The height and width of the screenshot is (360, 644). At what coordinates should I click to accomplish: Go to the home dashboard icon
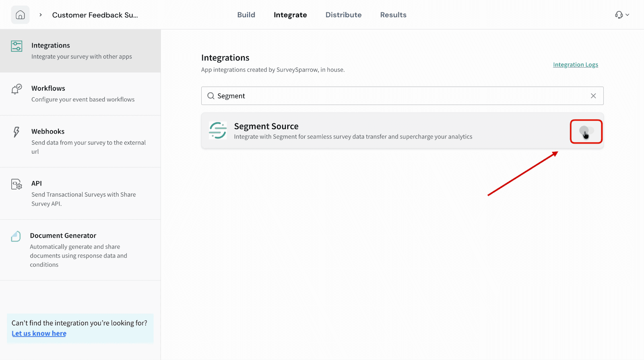point(20,15)
